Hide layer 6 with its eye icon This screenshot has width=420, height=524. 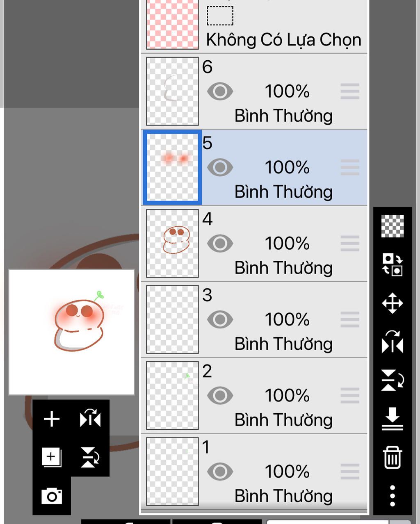(x=220, y=91)
